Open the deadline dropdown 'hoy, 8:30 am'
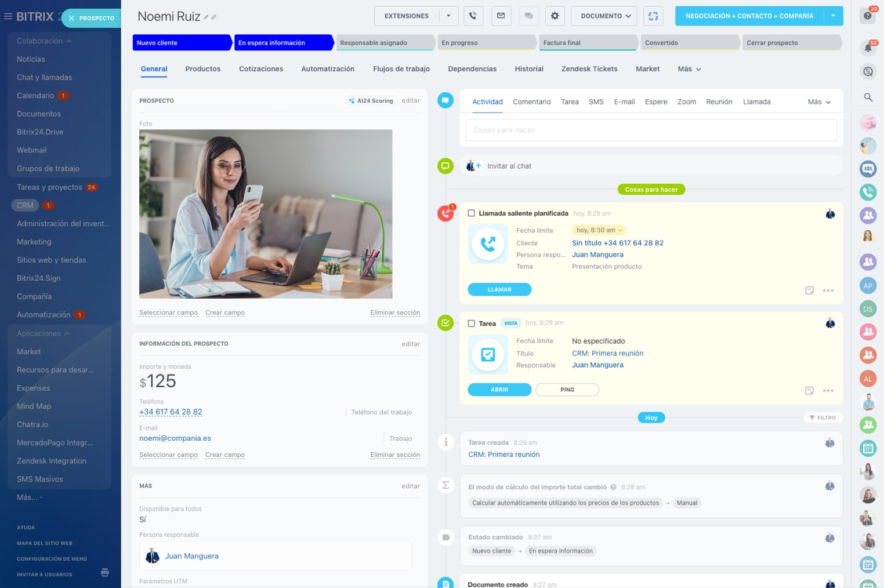The height and width of the screenshot is (588, 884). click(599, 230)
